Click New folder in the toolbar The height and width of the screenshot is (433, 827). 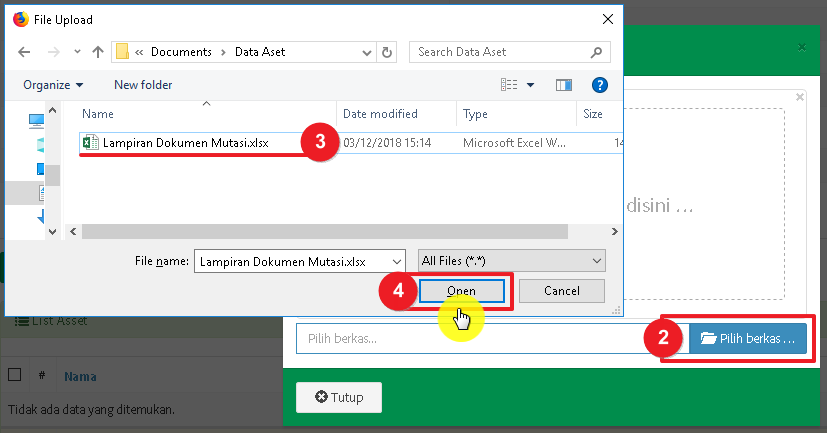coord(143,85)
